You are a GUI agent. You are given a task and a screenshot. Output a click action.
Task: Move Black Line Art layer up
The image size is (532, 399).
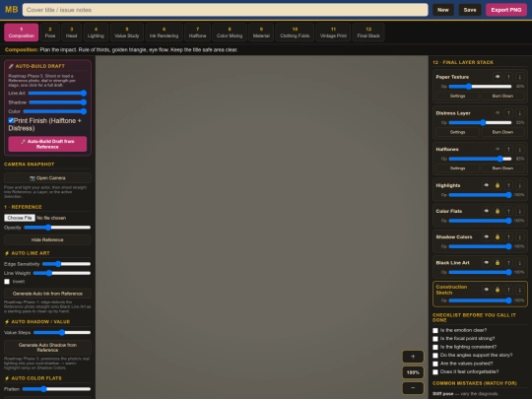click(x=508, y=263)
